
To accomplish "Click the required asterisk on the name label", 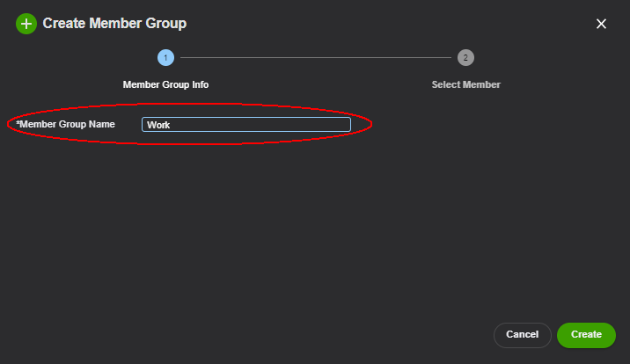I will [x=18, y=122].
